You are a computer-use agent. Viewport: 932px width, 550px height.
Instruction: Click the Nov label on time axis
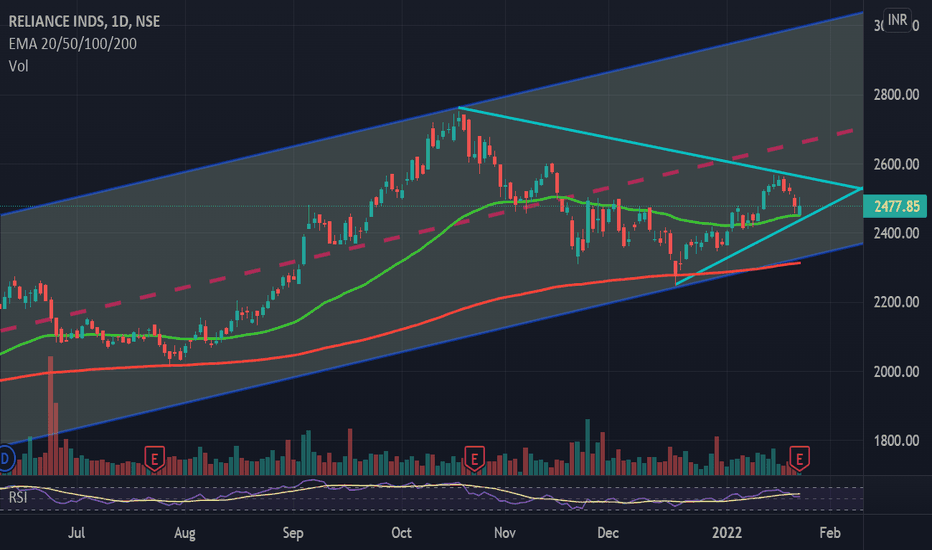coord(505,532)
